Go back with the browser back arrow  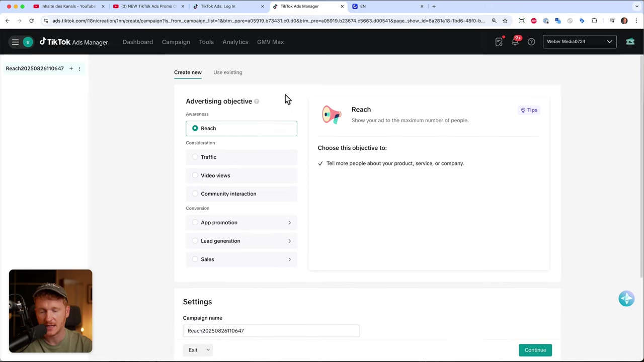click(x=7, y=21)
